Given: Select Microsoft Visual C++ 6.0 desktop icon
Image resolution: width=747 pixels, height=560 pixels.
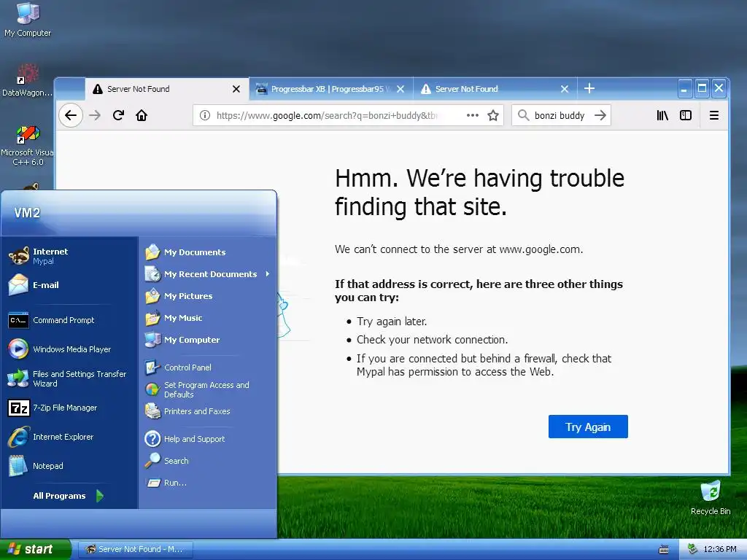Looking at the screenshot, I should pos(28,145).
